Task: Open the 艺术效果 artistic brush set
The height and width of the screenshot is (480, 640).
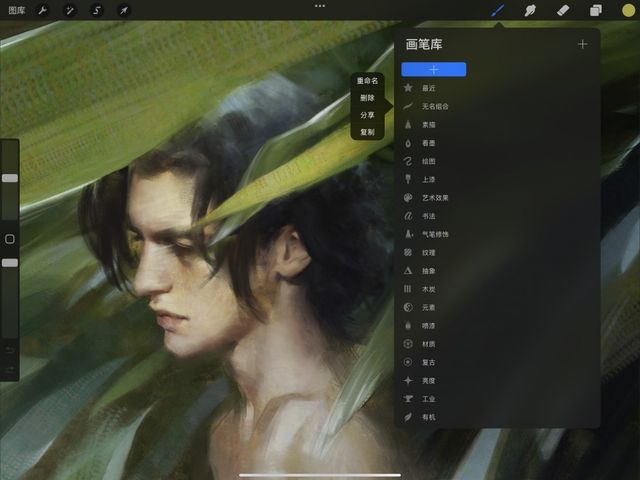Action: 434,198
